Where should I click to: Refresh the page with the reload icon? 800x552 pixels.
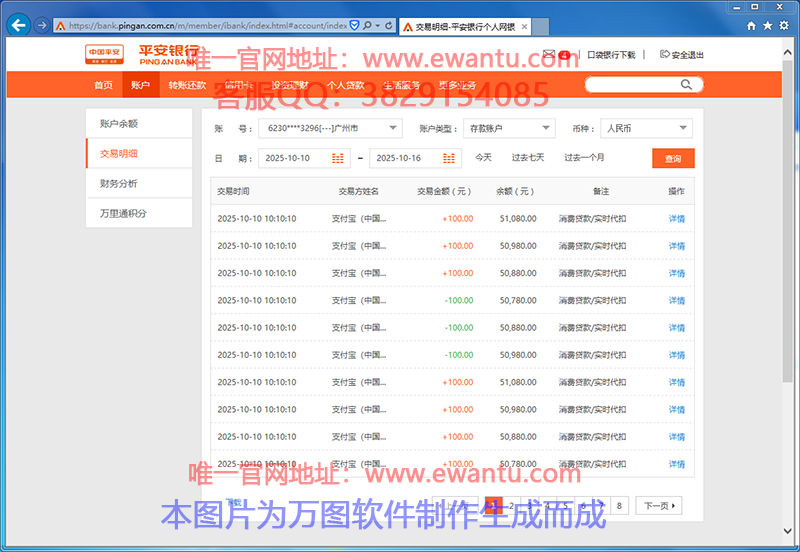point(389,25)
